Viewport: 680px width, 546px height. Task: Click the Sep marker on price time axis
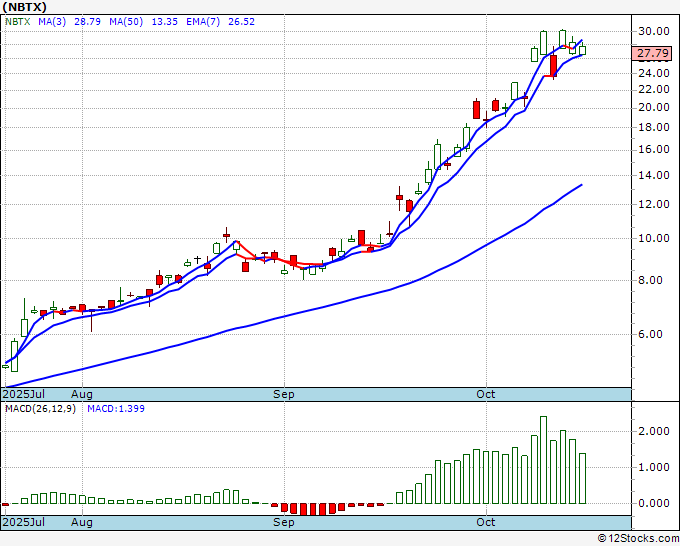pyautogui.click(x=285, y=394)
